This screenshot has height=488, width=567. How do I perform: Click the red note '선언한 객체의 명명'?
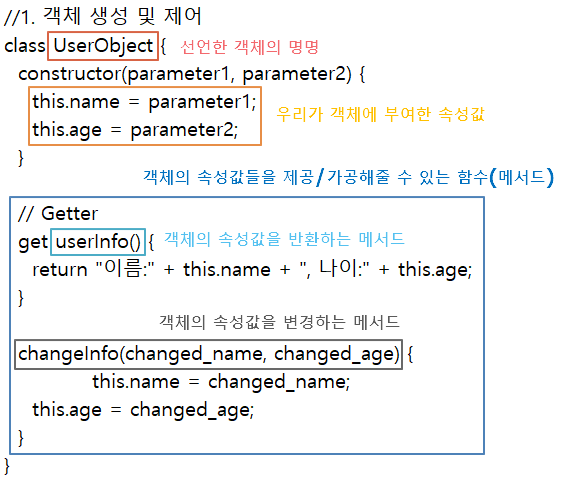click(x=249, y=47)
